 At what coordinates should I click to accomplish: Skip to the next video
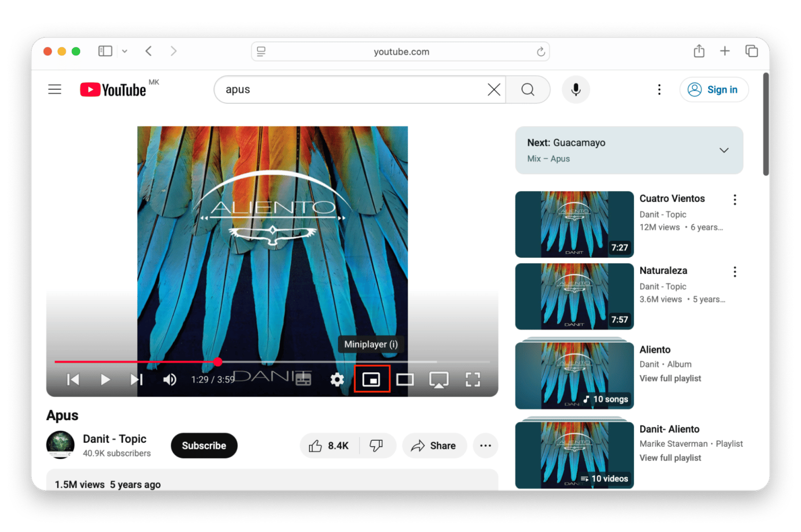coord(136,379)
